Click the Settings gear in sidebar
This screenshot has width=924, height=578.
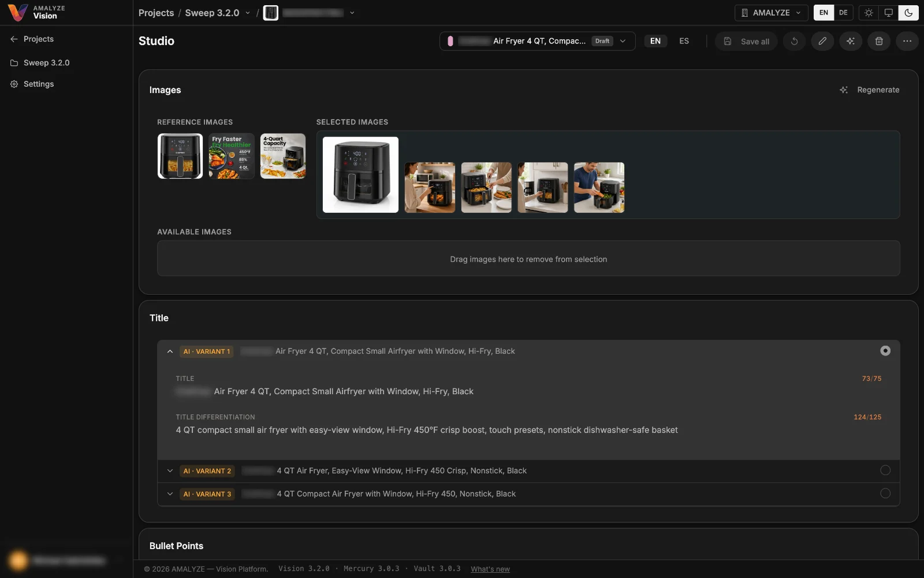[14, 84]
